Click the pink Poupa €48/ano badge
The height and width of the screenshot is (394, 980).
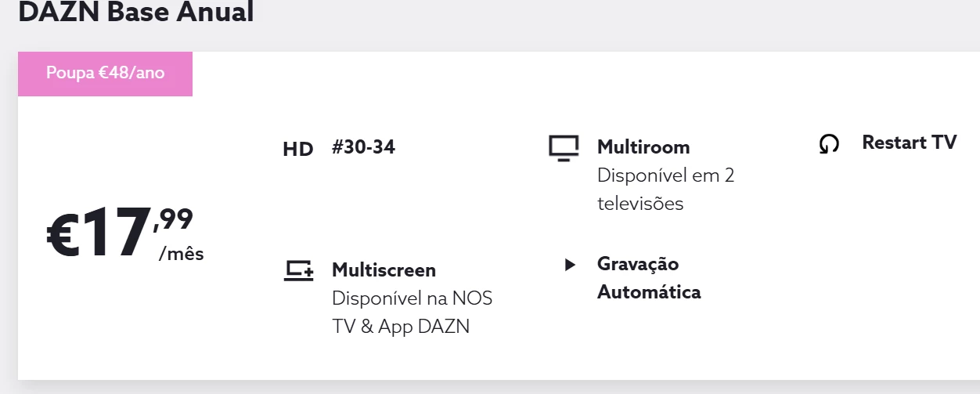pos(105,74)
